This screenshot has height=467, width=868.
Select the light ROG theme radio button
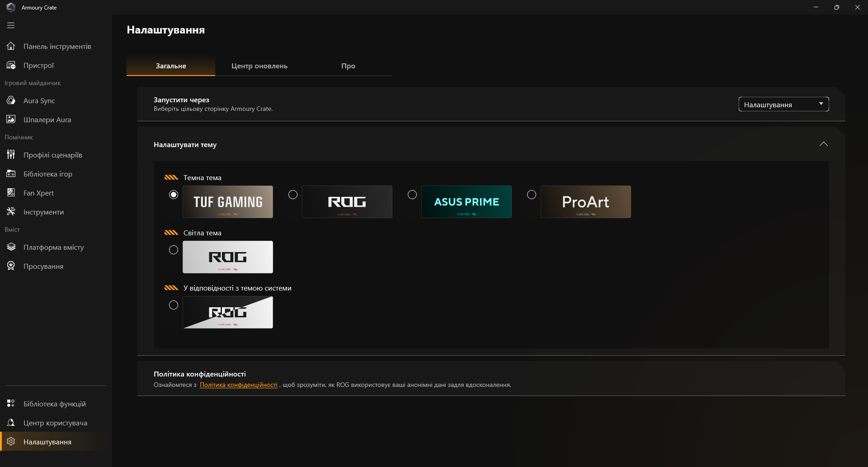click(x=174, y=250)
